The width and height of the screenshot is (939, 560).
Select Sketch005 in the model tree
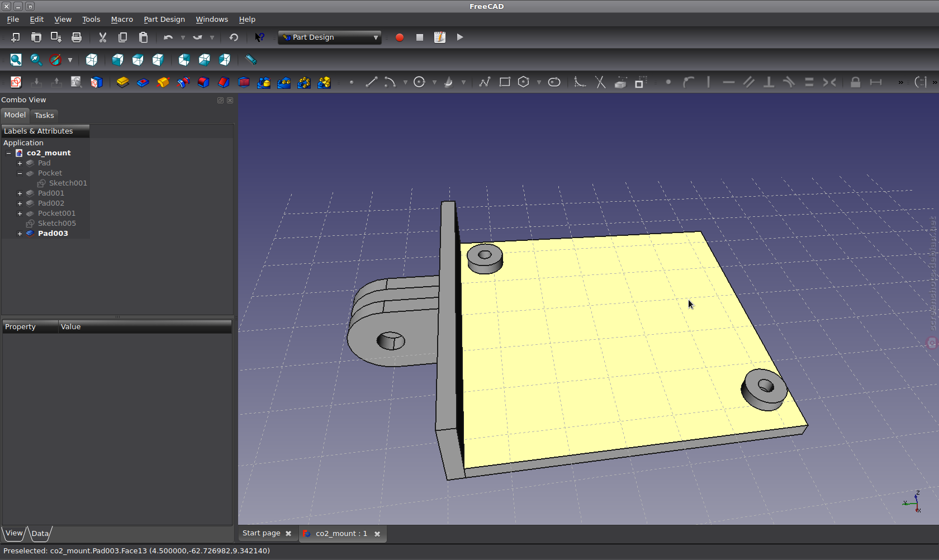[57, 224]
